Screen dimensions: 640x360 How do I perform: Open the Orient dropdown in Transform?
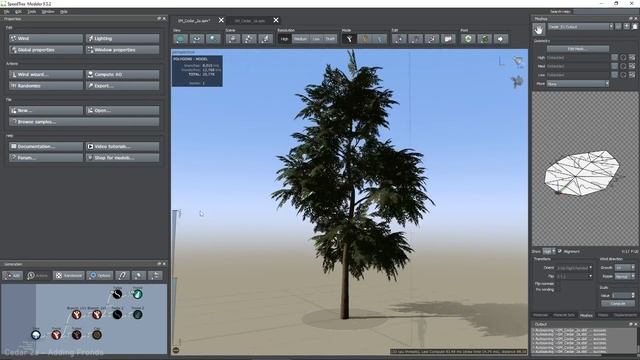click(574, 268)
